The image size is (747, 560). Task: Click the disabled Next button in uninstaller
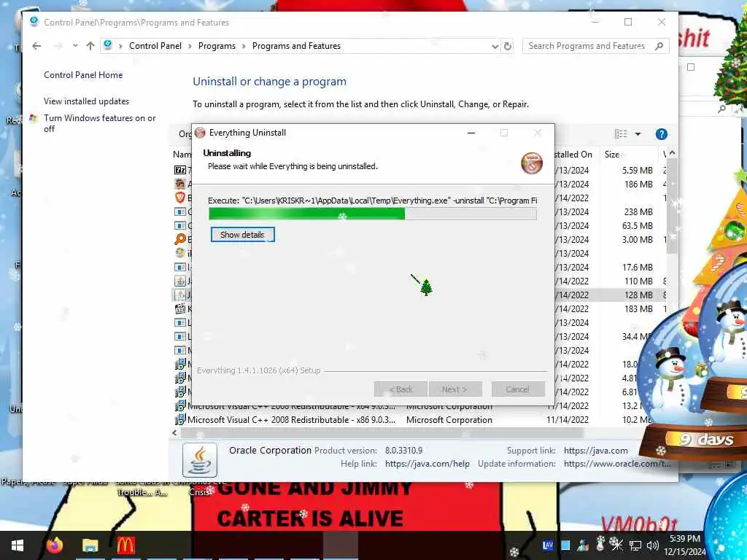pos(455,389)
